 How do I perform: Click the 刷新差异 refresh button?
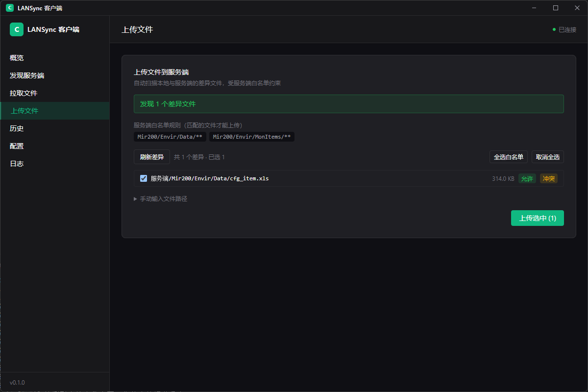[x=152, y=157]
